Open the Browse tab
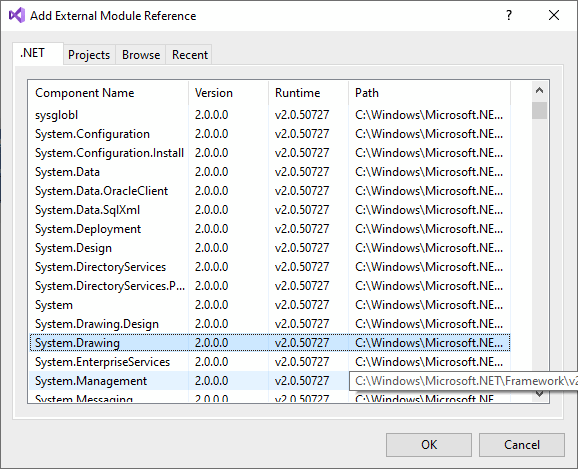This screenshot has width=578, height=469. click(141, 55)
